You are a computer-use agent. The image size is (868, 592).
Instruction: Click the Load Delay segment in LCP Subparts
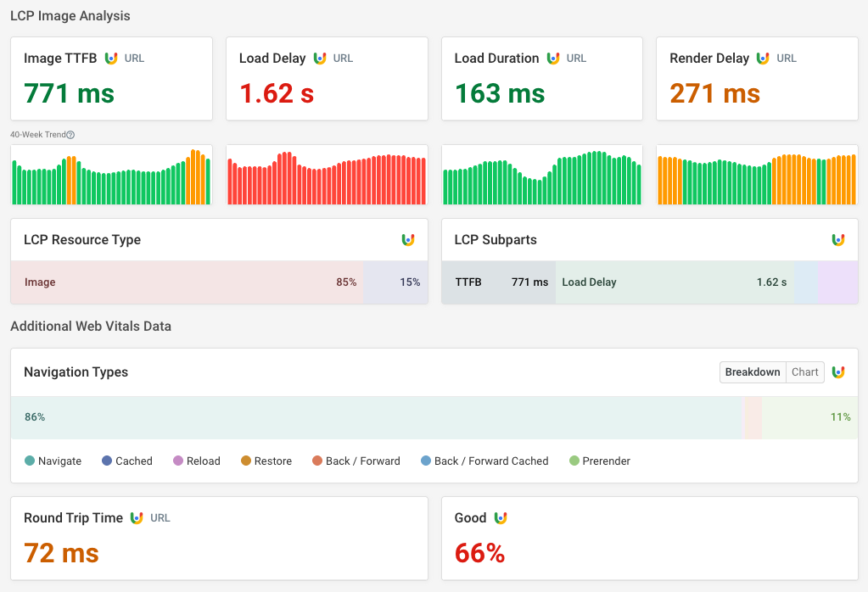point(675,282)
